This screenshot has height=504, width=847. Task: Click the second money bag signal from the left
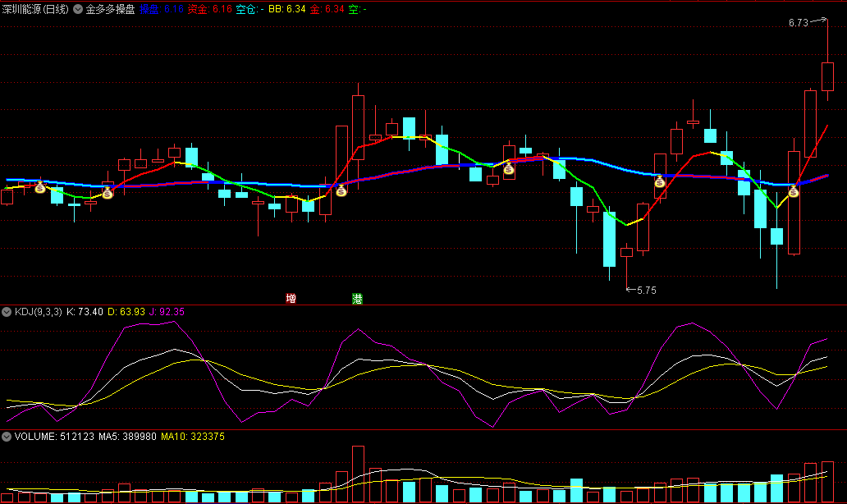[107, 193]
